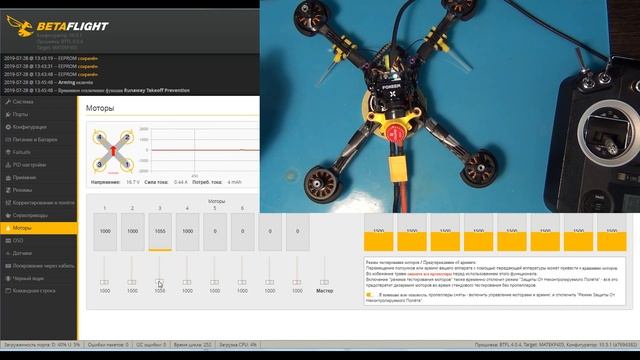Open Датчики tab via its sensors icon
Viewport: 640px width, 360px height.
(8, 253)
